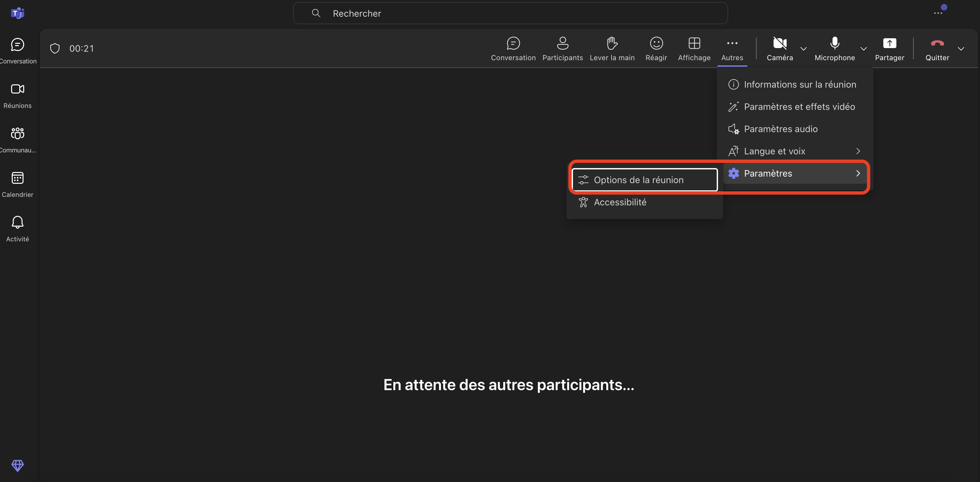Click the Rechercher search field
This screenshot has height=482, width=980.
[x=510, y=13]
